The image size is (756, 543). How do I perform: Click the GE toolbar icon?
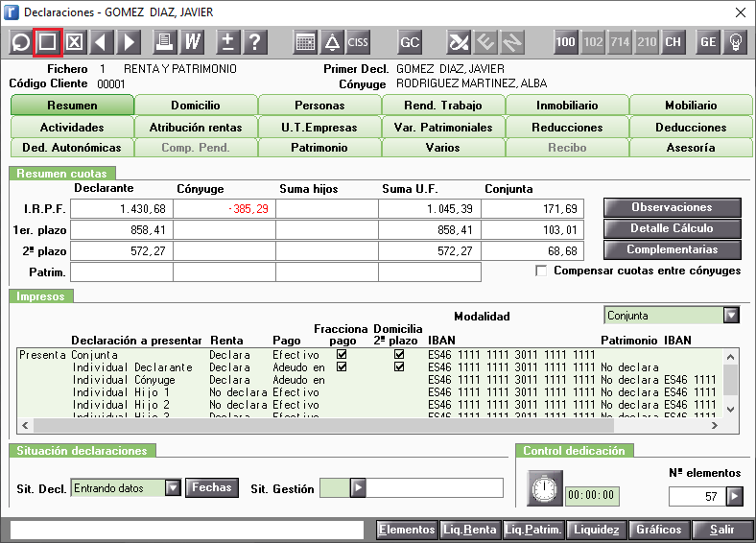pos(708,42)
